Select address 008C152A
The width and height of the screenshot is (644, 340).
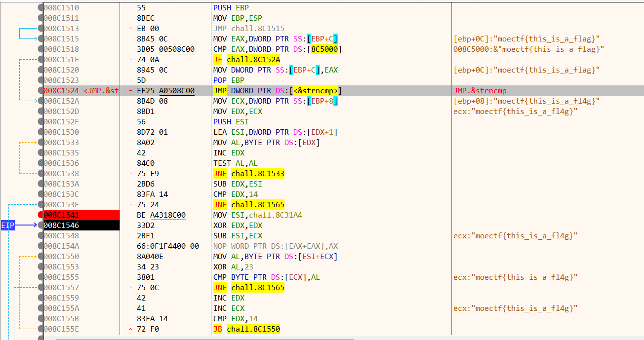(x=61, y=101)
